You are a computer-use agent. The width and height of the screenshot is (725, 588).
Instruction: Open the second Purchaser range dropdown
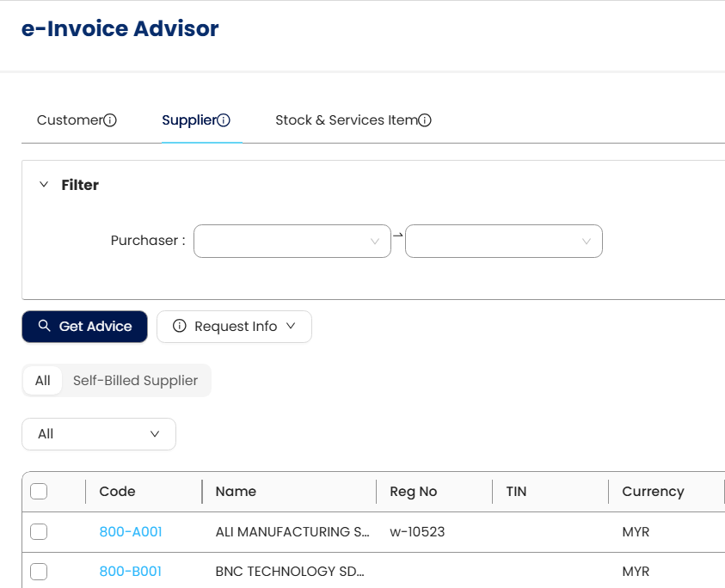pyautogui.click(x=504, y=242)
